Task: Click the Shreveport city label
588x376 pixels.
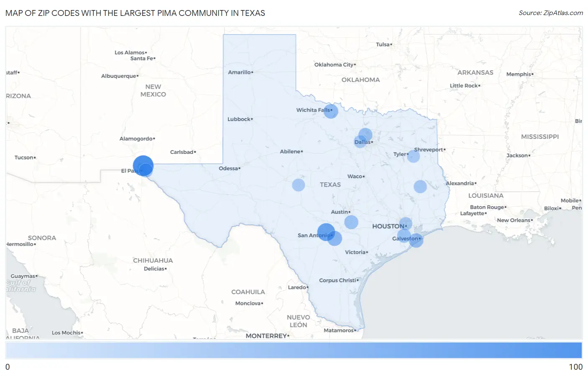Action: pyautogui.click(x=429, y=150)
